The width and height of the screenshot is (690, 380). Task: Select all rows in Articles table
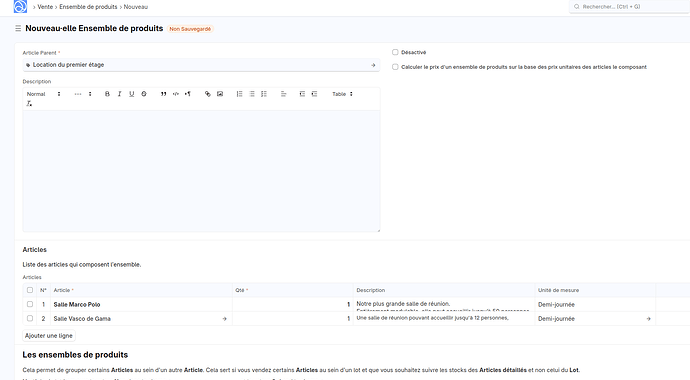click(x=30, y=290)
